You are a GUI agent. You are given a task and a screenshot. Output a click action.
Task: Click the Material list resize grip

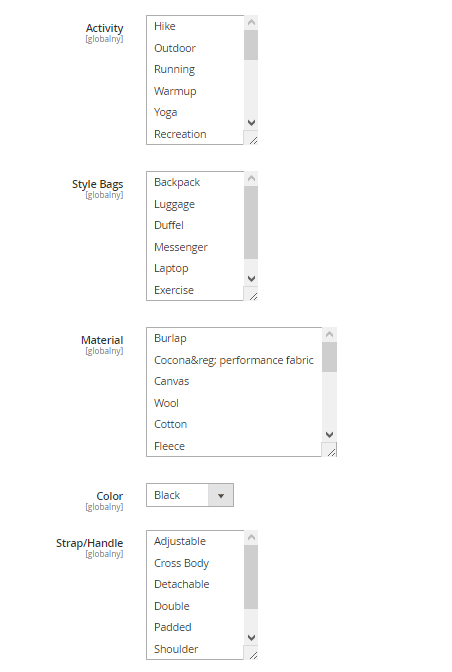[x=329, y=449]
